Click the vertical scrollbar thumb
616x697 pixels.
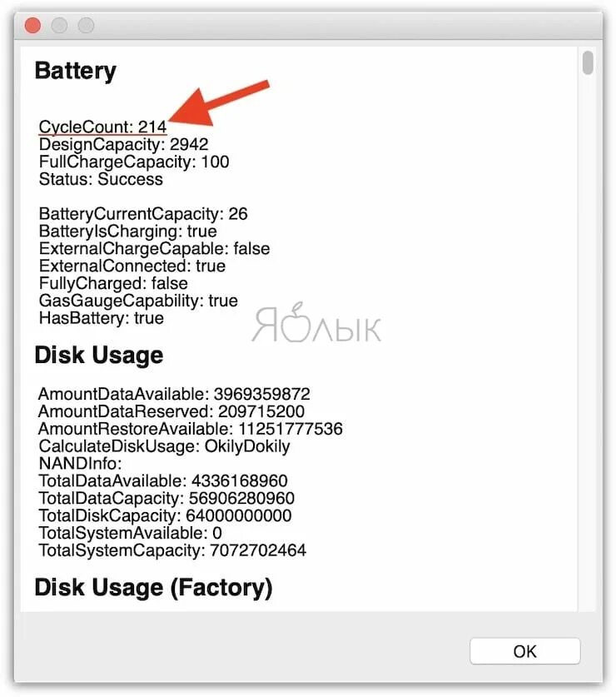click(x=588, y=62)
